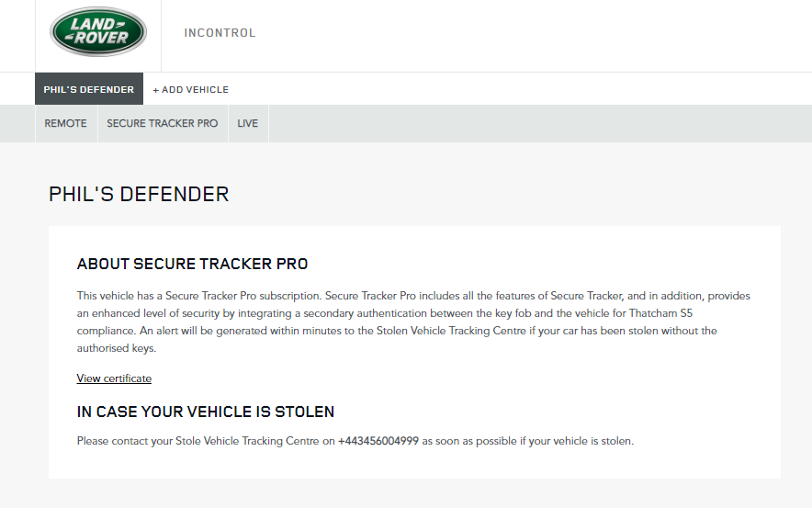Open the View certificate link
Image resolution: width=812 pixels, height=508 pixels.
(x=114, y=378)
